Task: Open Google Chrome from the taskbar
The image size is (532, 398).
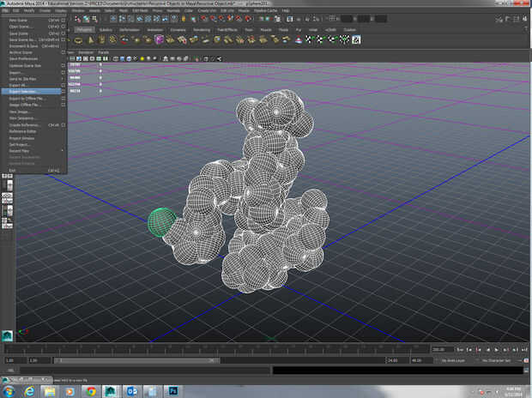Action: tap(92, 390)
